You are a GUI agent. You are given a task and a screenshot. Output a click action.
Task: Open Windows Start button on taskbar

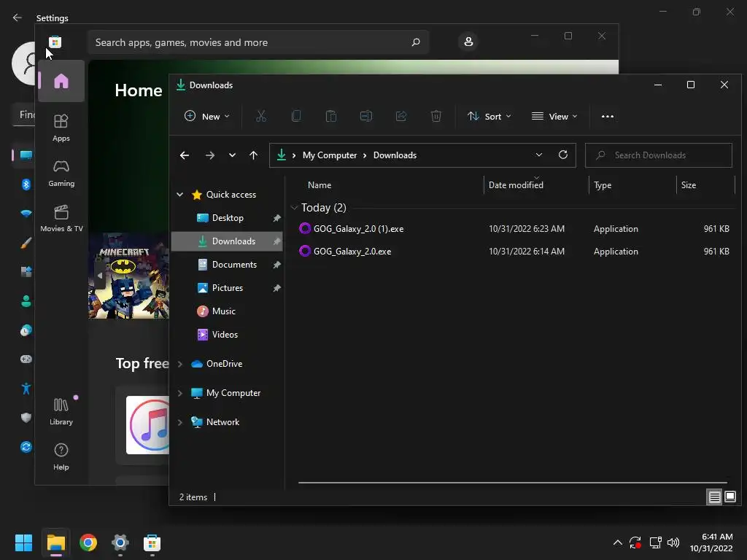[x=24, y=542]
